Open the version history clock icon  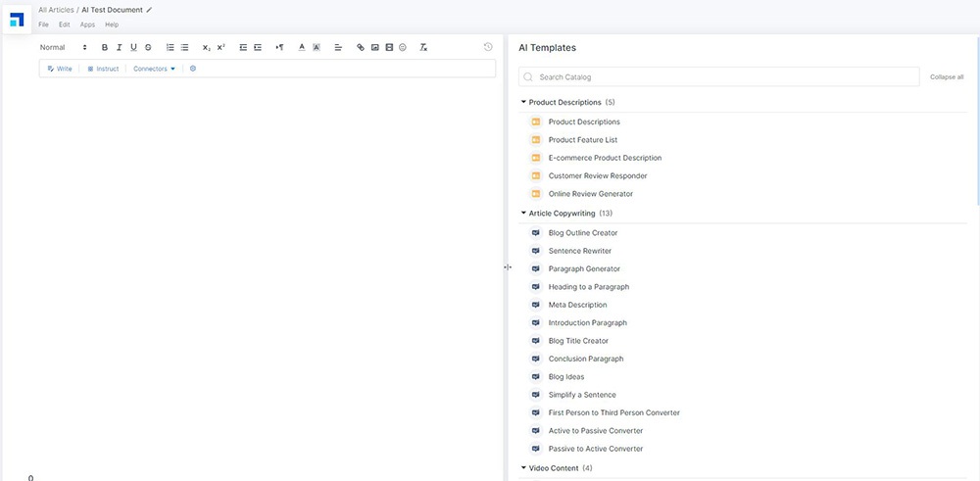coord(488,47)
